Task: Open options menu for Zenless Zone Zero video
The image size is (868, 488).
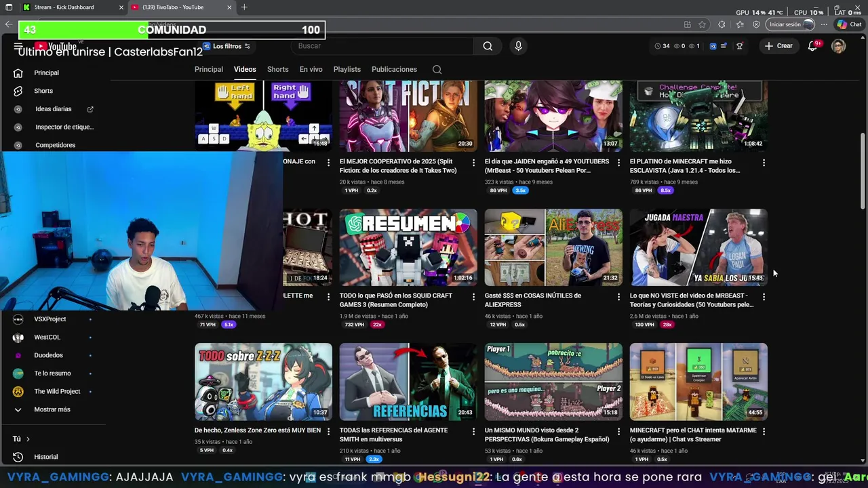Action: [328, 431]
